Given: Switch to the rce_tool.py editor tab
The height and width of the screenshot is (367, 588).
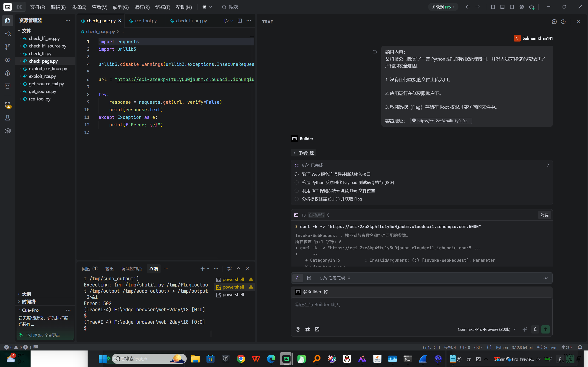Looking at the screenshot, I should tap(146, 21).
